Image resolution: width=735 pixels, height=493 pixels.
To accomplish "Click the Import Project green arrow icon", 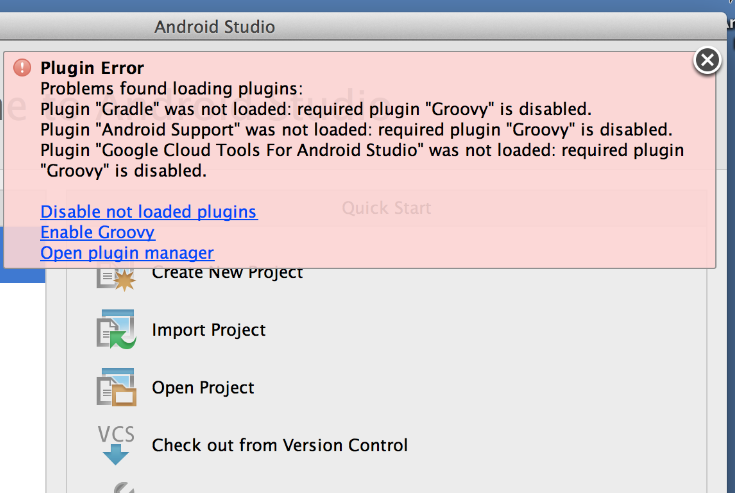I will 115,330.
